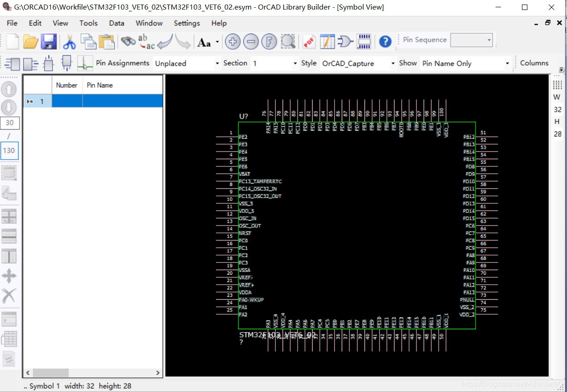Image resolution: width=567 pixels, height=392 pixels.
Task: Click the Save floppy disk icon
Action: click(49, 42)
